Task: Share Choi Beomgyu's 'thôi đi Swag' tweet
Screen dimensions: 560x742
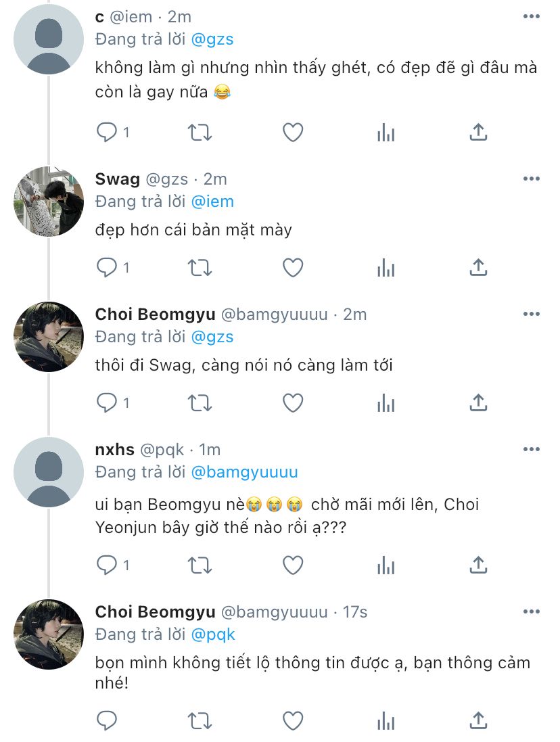Action: click(x=478, y=403)
